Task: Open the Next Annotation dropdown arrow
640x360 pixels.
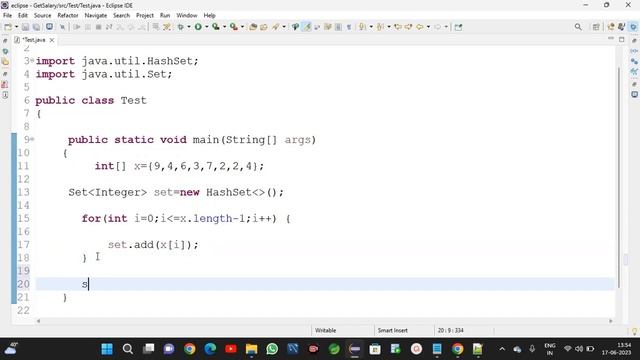Action: 371,27
